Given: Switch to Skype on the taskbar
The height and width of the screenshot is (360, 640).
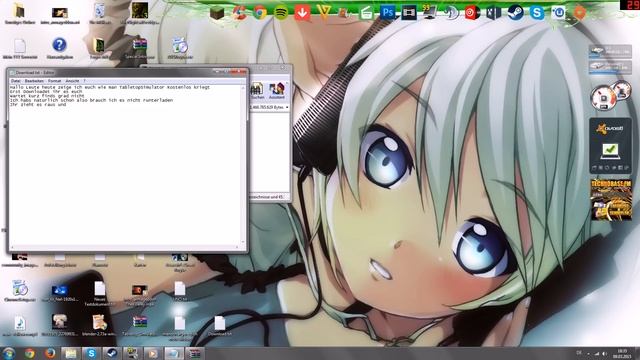Looking at the screenshot, I should [x=91, y=353].
